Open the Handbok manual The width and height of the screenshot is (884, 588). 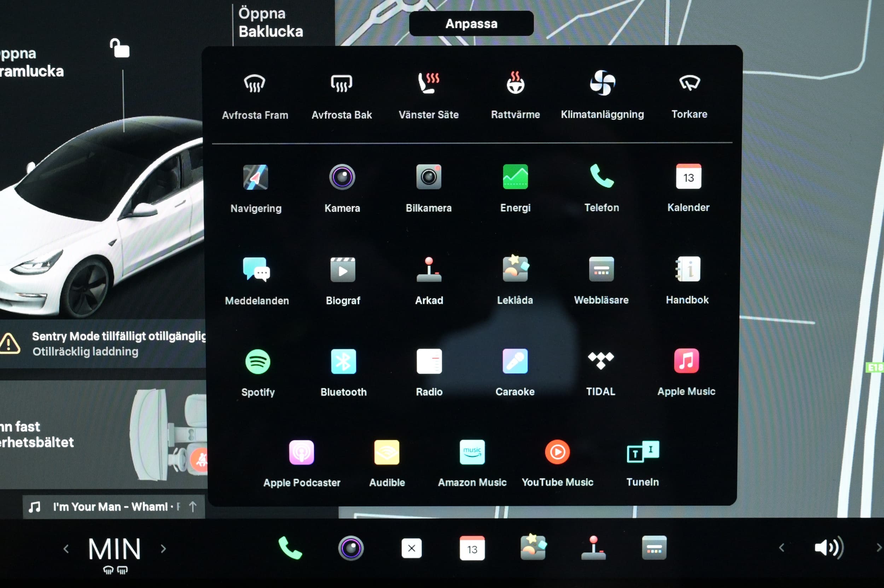tap(687, 280)
